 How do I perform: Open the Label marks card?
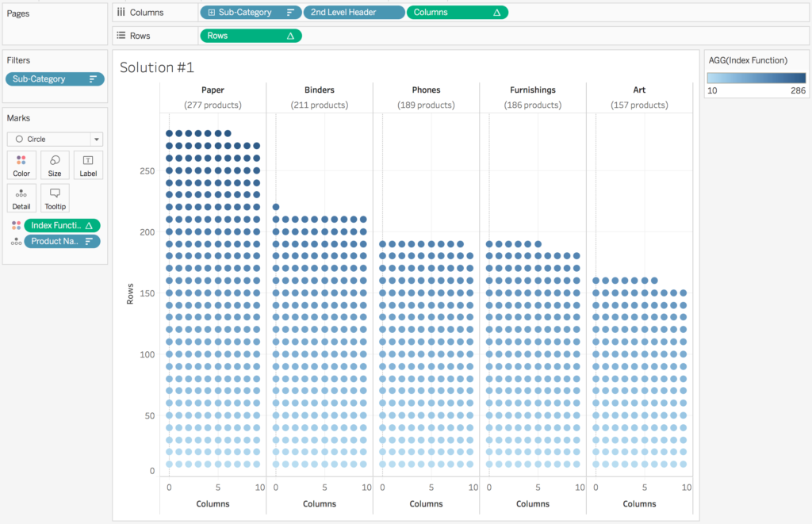point(88,165)
